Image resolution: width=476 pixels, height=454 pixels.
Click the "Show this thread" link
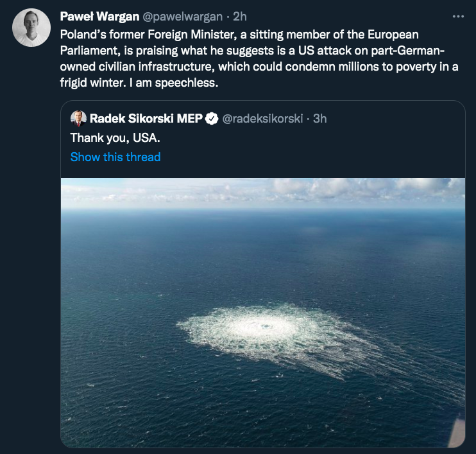[115, 157]
